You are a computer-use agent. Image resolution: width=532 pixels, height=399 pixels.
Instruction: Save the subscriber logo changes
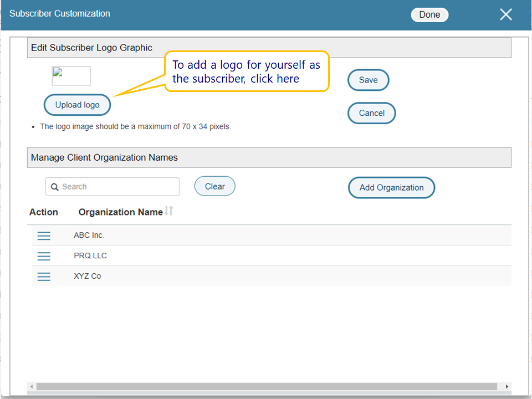point(368,80)
